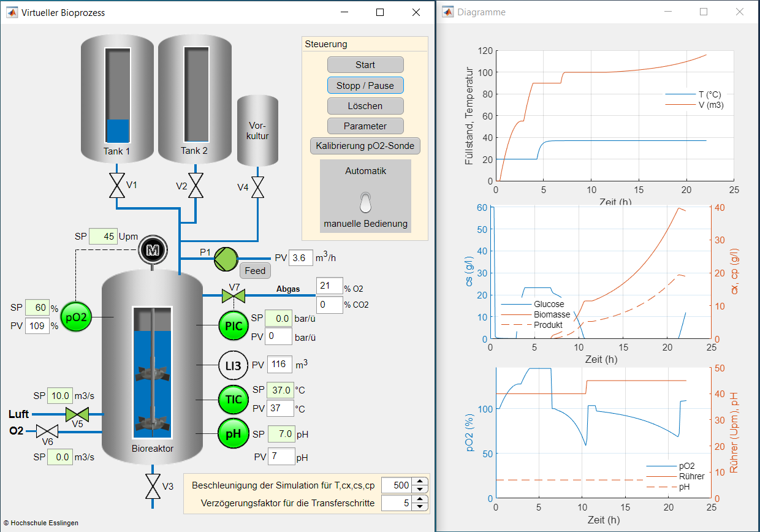Image resolution: width=760 pixels, height=532 pixels.
Task: Decrease the Verzögerungsfaktor value with down arrow
Action: (419, 507)
